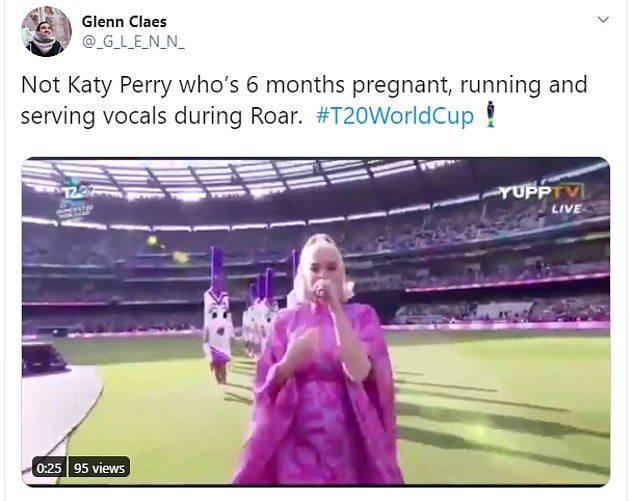Click the 95 views counter
634x501 pixels.
[99, 468]
